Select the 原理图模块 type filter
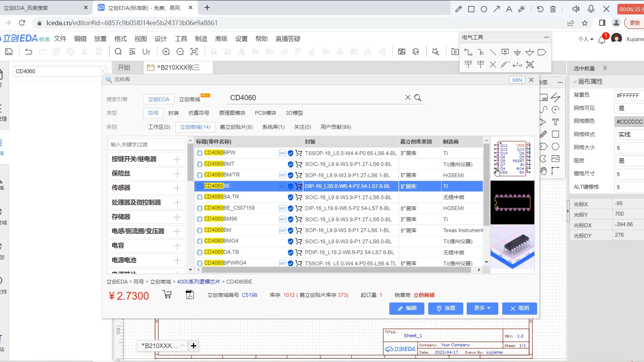The height and width of the screenshot is (362, 644). (x=232, y=113)
